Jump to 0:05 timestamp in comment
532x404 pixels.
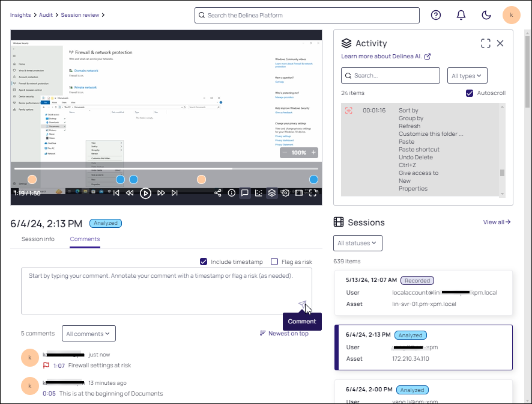[x=49, y=393]
